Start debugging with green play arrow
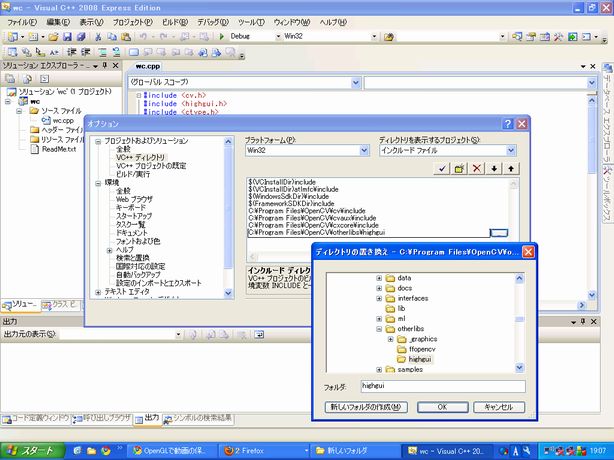 (x=222, y=36)
